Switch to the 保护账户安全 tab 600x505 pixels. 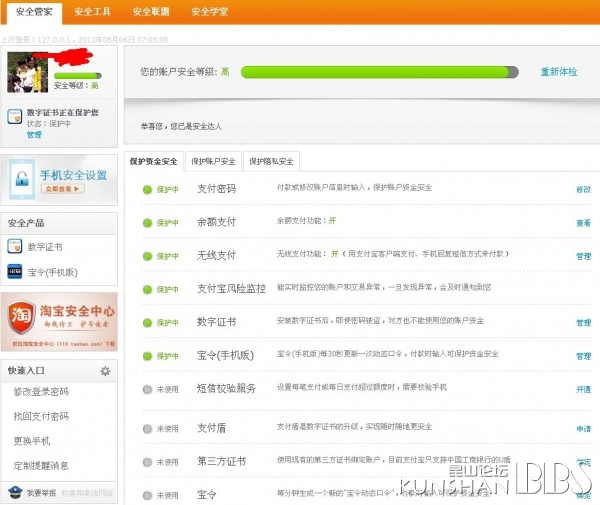(214, 162)
